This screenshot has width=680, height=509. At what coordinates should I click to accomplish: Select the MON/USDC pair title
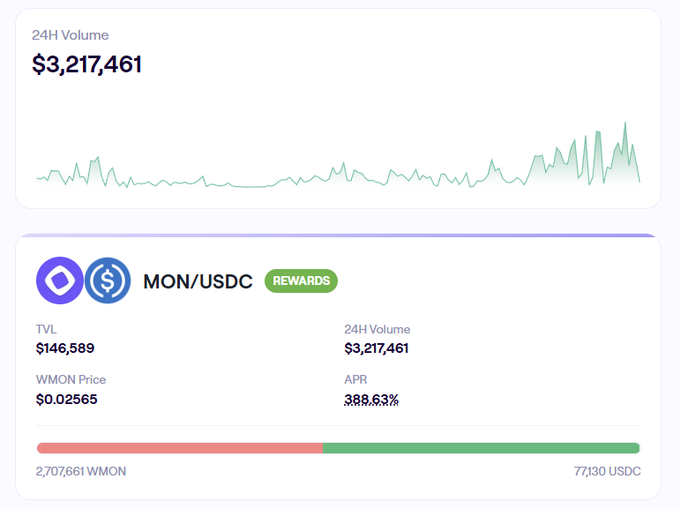[198, 281]
